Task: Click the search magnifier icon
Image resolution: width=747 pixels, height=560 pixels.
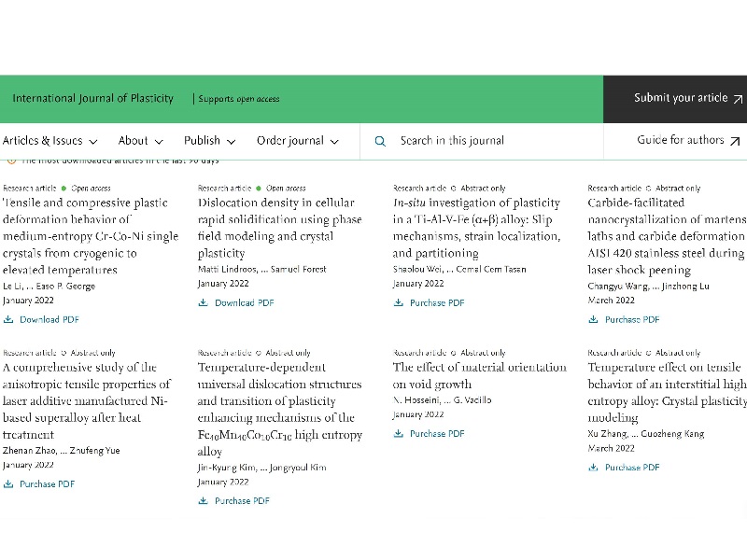Action: (380, 141)
